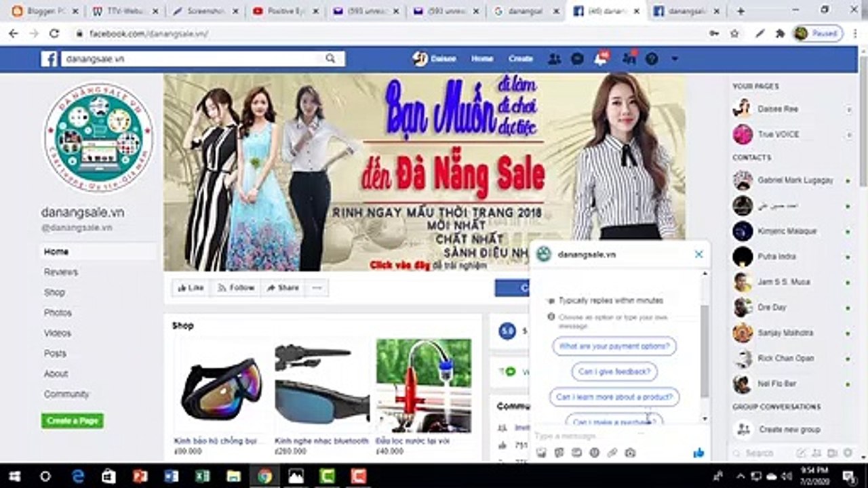Send a thumbs-up like in the chat
The height and width of the screenshot is (488, 868).
[x=698, y=453]
